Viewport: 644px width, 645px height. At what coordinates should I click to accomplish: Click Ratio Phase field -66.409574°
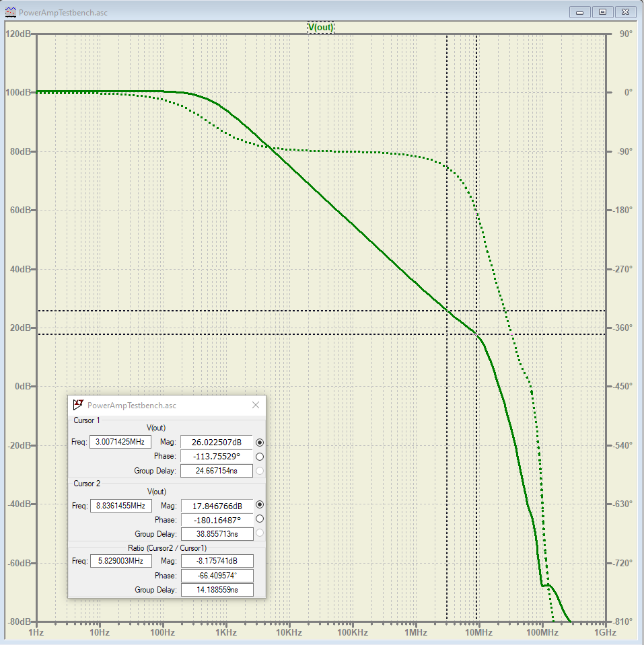click(x=217, y=576)
